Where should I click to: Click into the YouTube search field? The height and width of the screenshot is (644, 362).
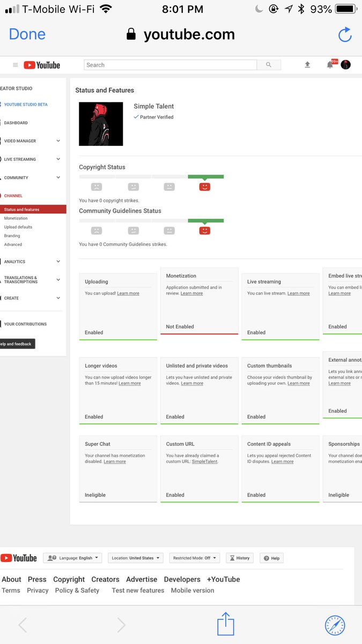[170, 65]
